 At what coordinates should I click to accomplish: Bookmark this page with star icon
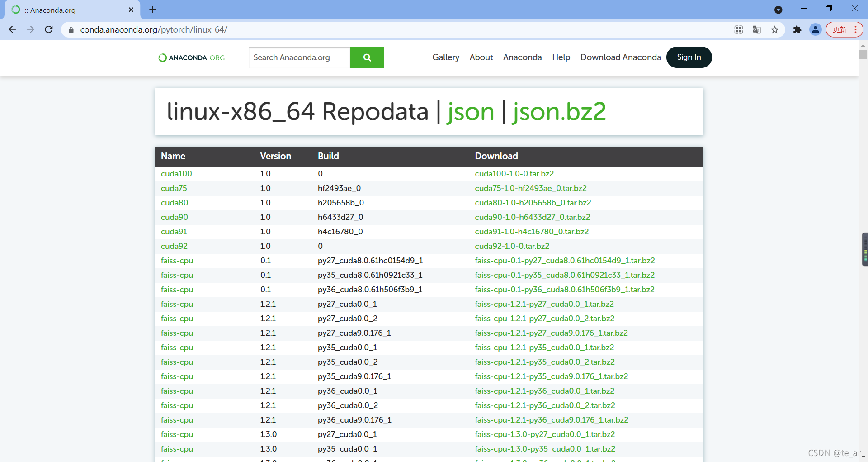pyautogui.click(x=775, y=30)
